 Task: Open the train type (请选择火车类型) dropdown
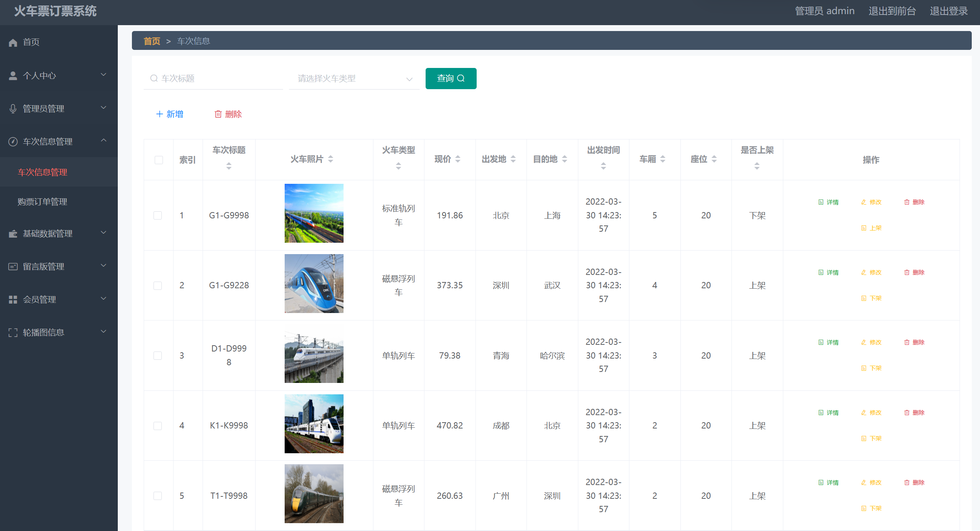point(354,79)
